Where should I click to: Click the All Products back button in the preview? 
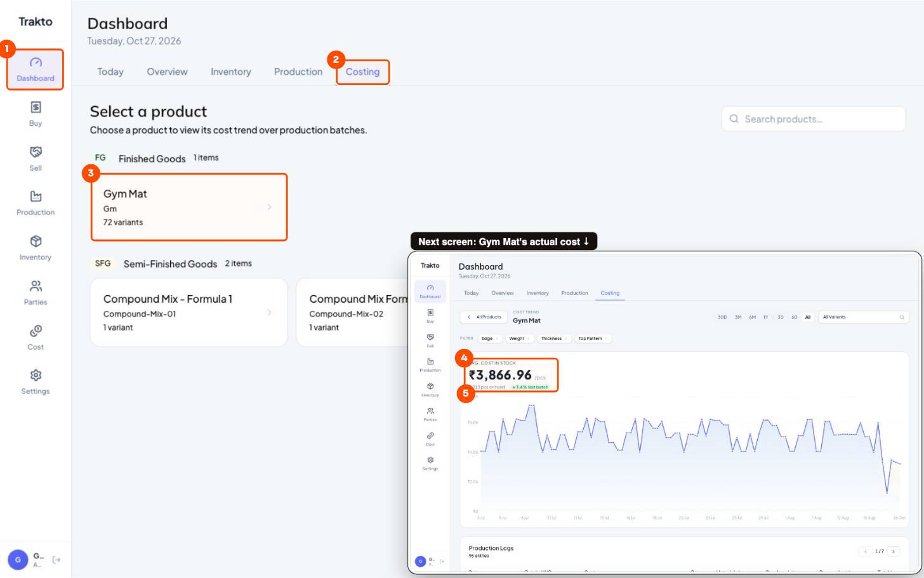(x=485, y=317)
